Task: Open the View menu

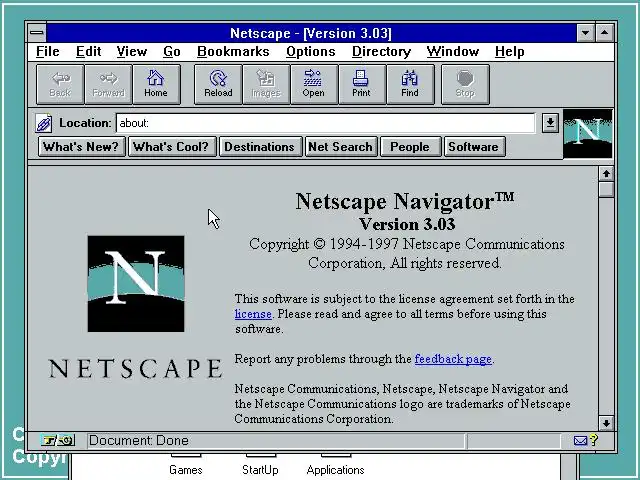Action: pos(131,52)
